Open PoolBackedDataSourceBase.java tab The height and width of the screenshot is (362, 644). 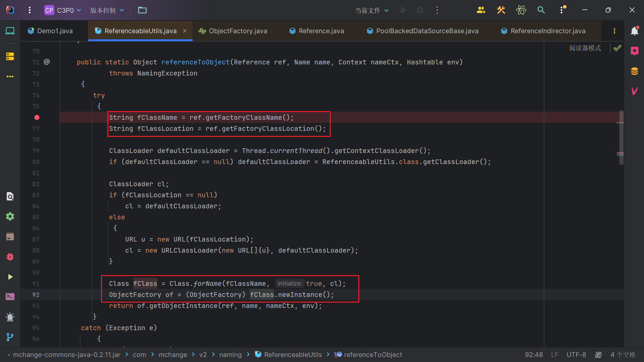[x=423, y=31]
